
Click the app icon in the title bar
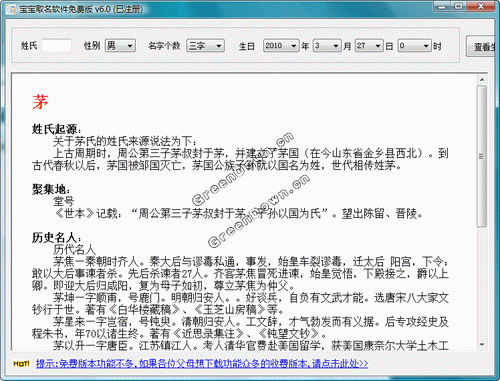(x=11, y=9)
